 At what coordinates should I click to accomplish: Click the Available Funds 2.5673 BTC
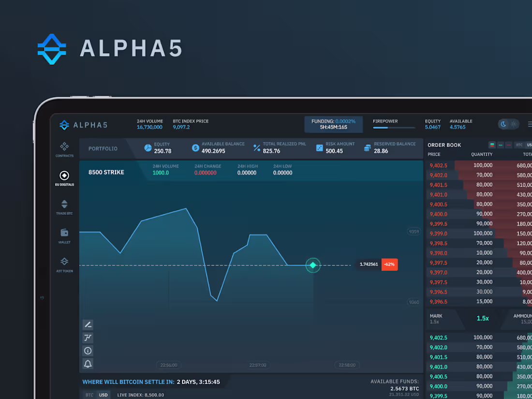coord(404,388)
